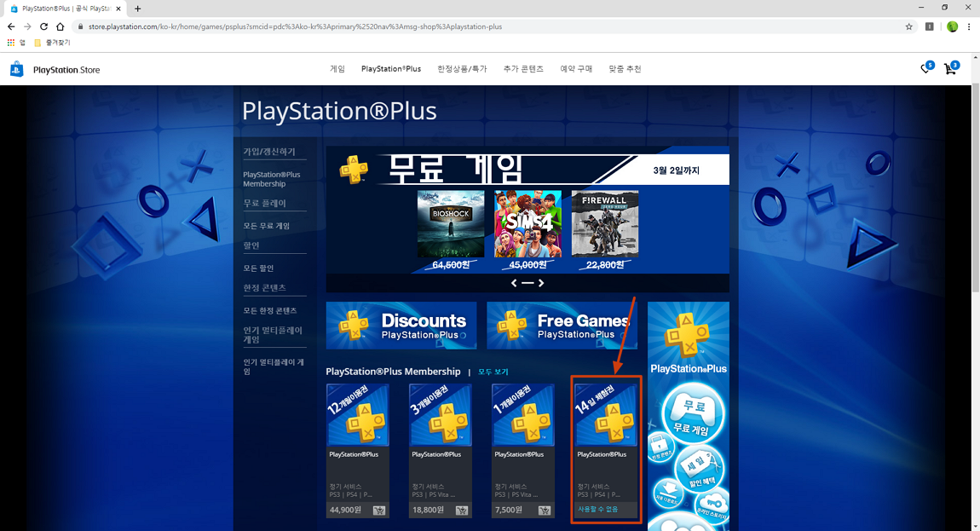
Task: Show previous banner with left chevron
Action: click(x=514, y=283)
